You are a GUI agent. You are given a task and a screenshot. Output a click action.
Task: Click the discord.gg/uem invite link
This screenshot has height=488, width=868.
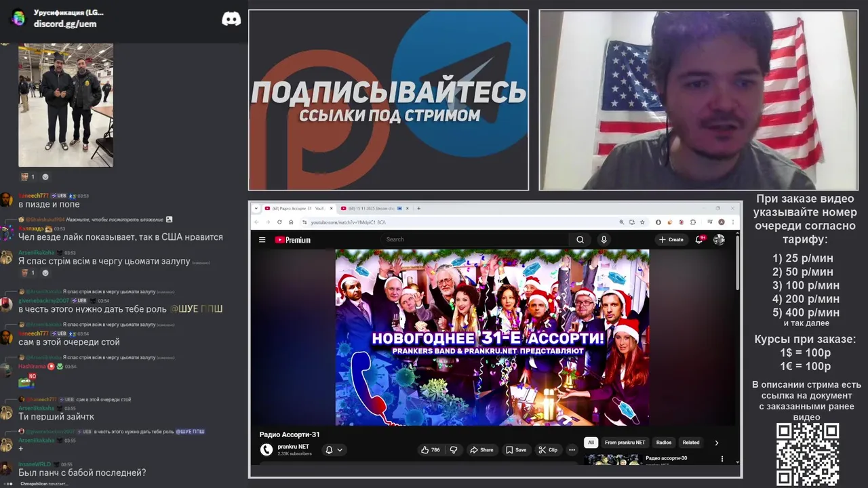pos(65,24)
